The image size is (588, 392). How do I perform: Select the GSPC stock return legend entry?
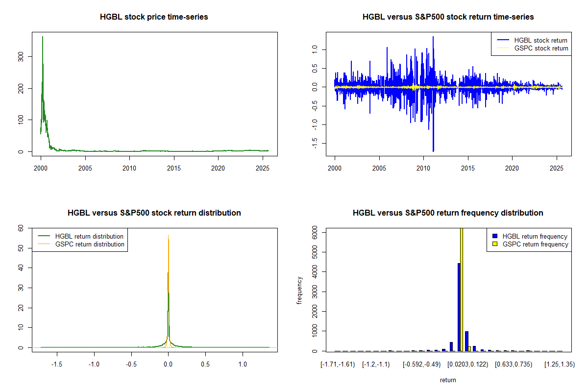pos(540,48)
